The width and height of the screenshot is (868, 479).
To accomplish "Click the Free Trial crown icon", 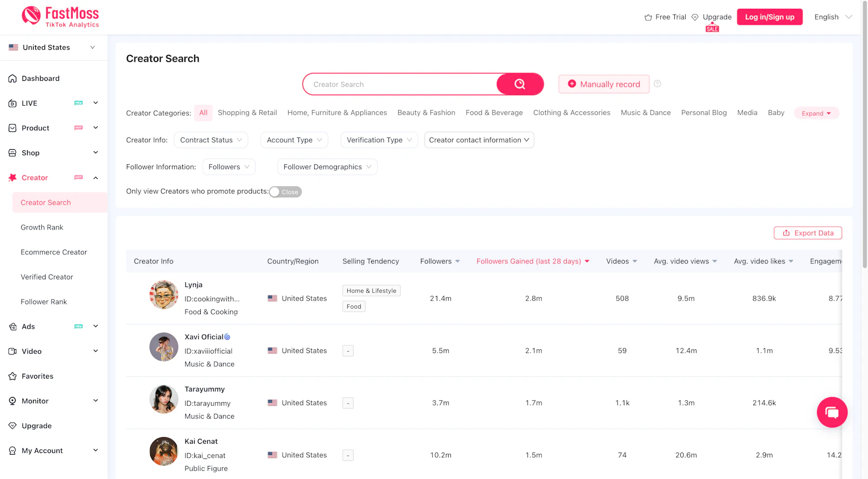I will [x=648, y=17].
